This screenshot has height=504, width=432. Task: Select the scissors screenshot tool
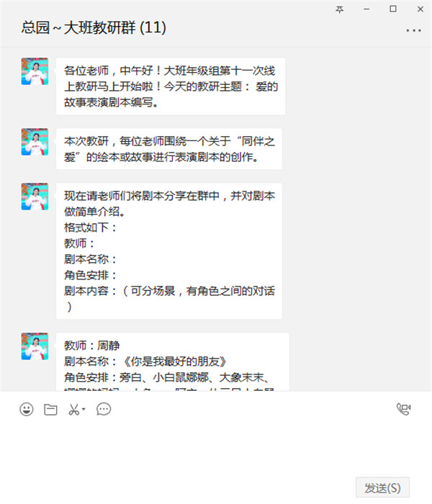click(x=74, y=409)
